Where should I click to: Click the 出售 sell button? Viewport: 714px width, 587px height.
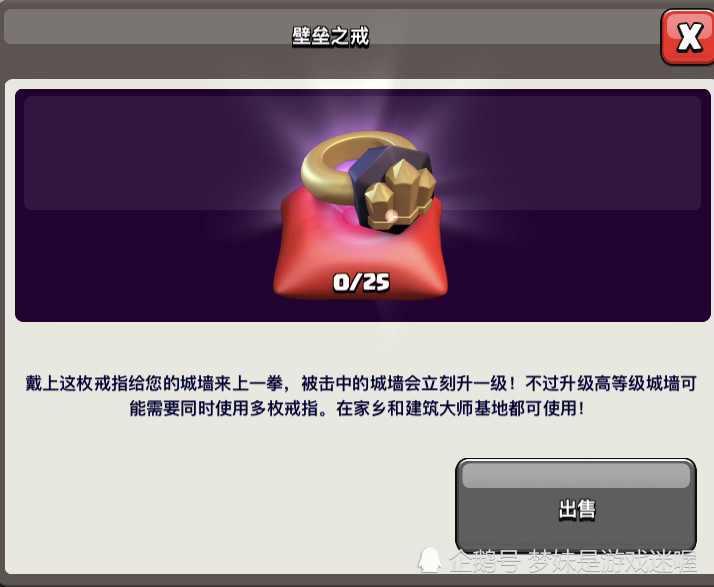(576, 505)
